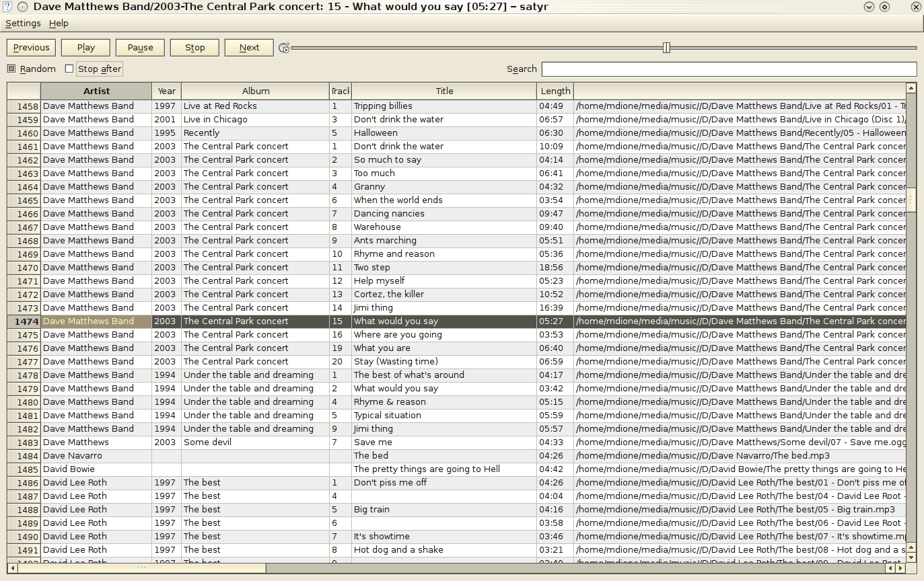Click album 'Some devil'

point(207,442)
